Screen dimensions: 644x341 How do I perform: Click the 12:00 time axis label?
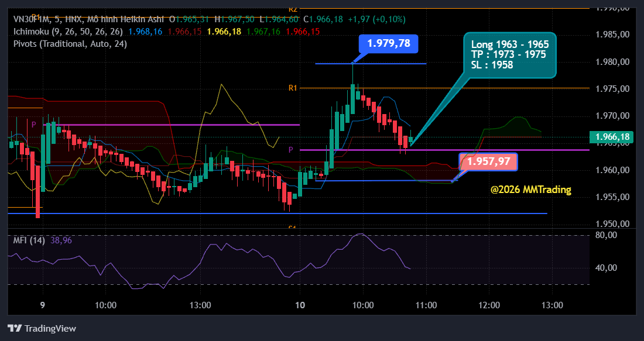pos(489,305)
